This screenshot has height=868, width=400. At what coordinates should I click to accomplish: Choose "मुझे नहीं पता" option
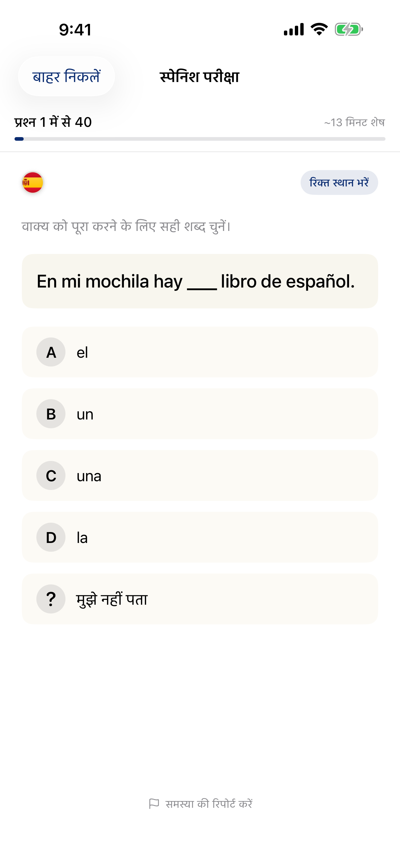click(200, 599)
